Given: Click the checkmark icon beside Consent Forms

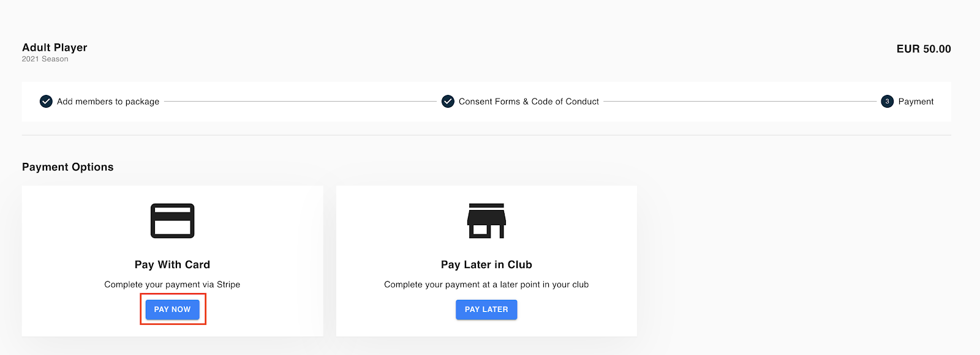Looking at the screenshot, I should 448,102.
